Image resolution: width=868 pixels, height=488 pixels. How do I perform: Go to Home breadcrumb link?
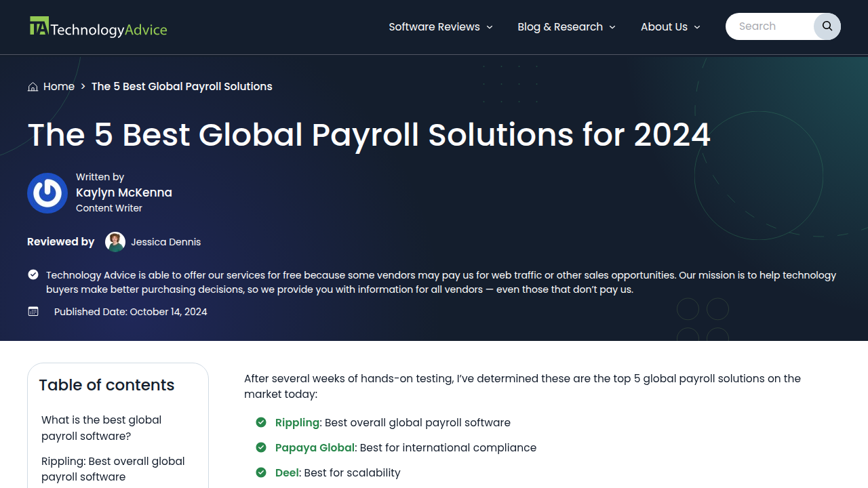(x=59, y=87)
